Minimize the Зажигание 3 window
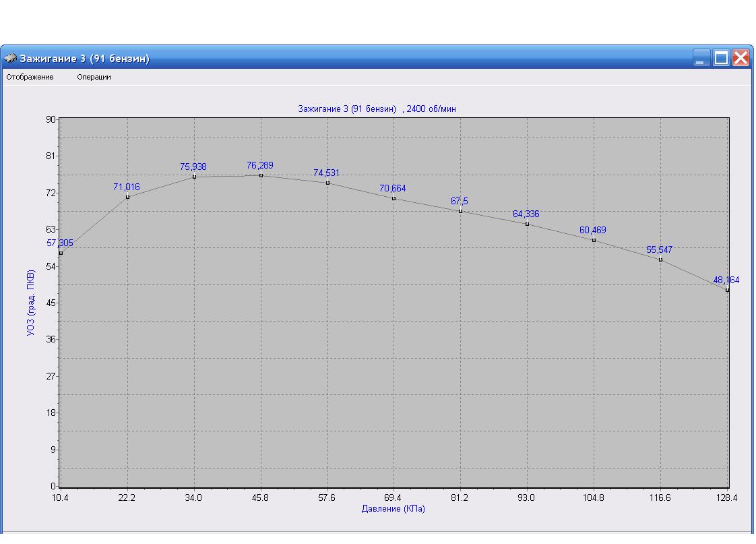This screenshot has width=756, height=544. [702, 58]
